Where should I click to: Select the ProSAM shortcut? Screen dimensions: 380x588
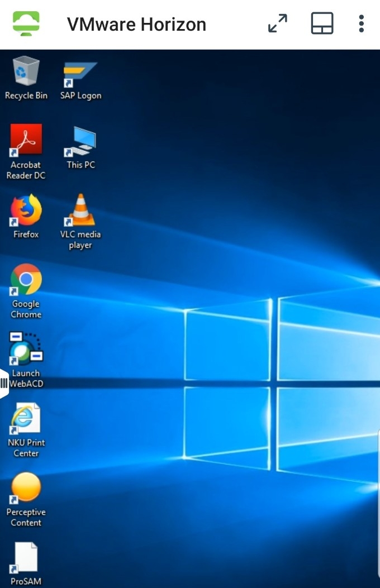point(26,563)
